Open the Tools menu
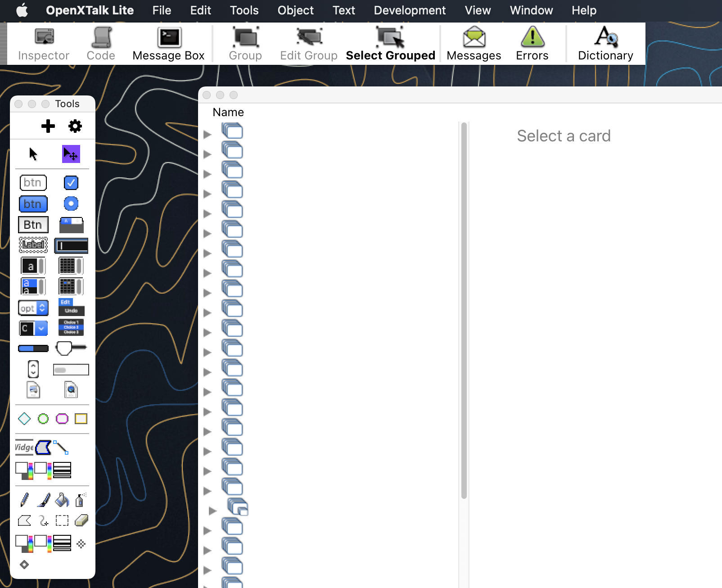 click(x=244, y=10)
